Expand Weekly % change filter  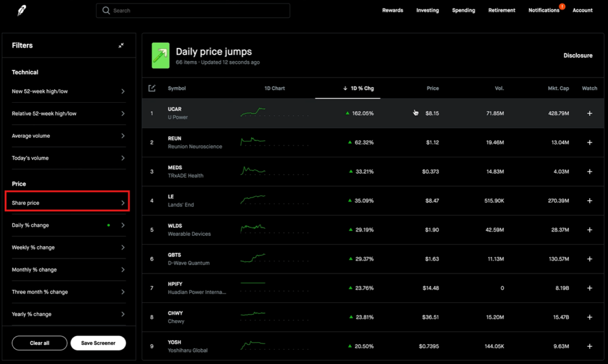tap(69, 248)
